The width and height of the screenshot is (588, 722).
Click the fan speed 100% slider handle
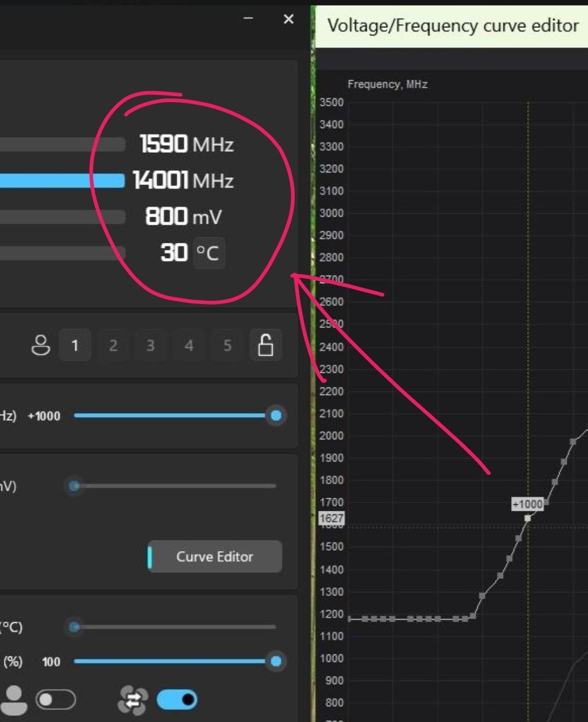(x=276, y=661)
